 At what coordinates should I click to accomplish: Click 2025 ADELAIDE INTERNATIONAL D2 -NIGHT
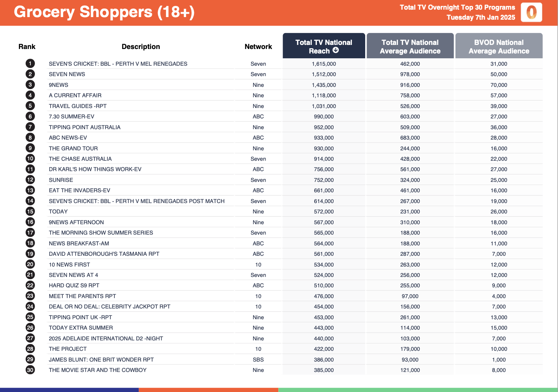coord(106,339)
